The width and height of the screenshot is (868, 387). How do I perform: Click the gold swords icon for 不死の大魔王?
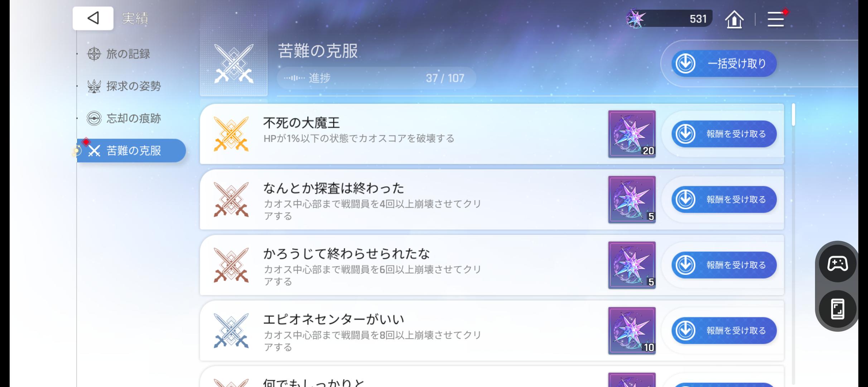231,134
